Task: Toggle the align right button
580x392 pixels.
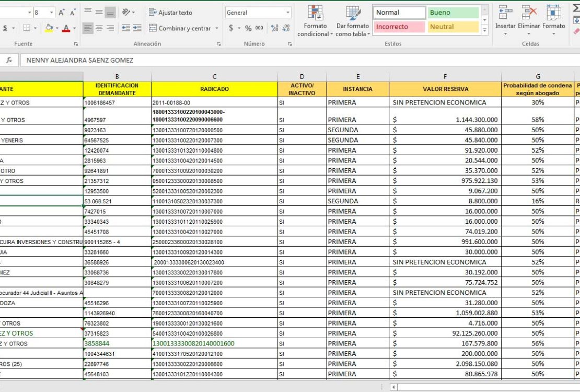Action: click(110, 28)
